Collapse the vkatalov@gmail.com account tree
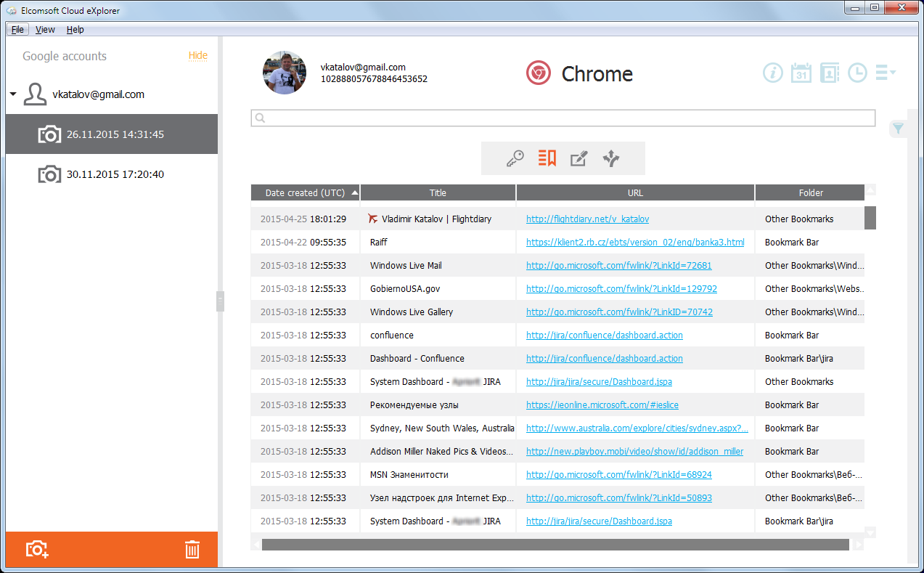This screenshot has height=573, width=924. click(x=13, y=94)
